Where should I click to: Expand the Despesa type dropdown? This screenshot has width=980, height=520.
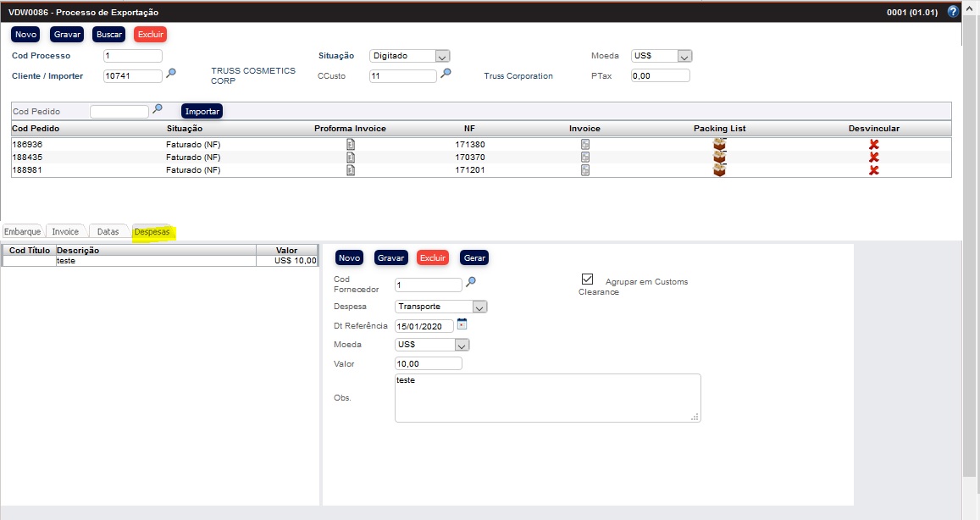tap(479, 307)
